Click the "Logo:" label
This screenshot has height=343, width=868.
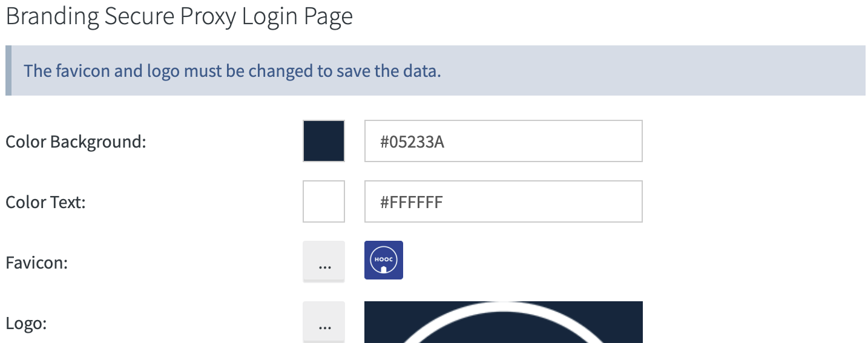point(26,324)
